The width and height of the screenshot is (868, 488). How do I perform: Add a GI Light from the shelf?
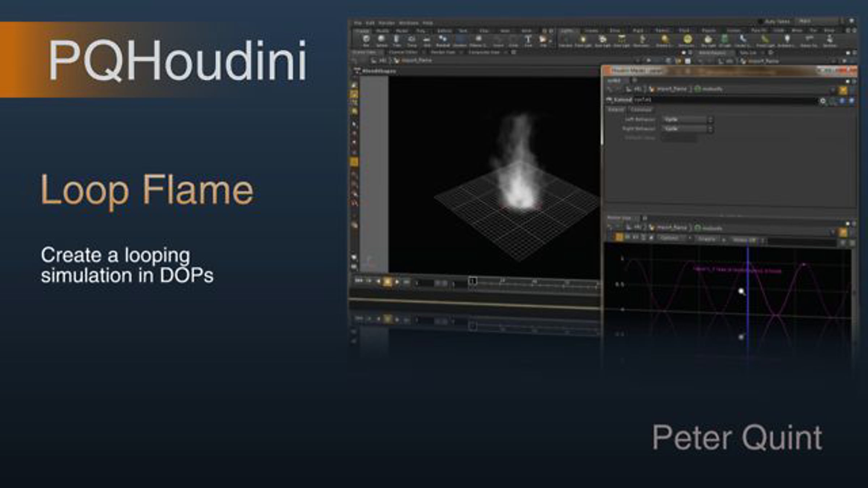[x=725, y=40]
